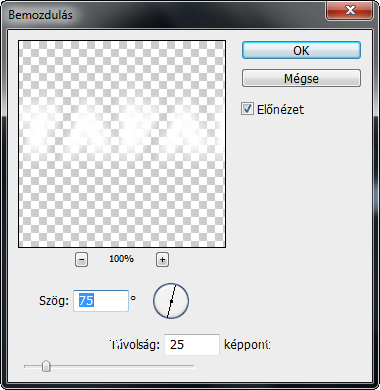Confirm the blur with OK

point(301,50)
